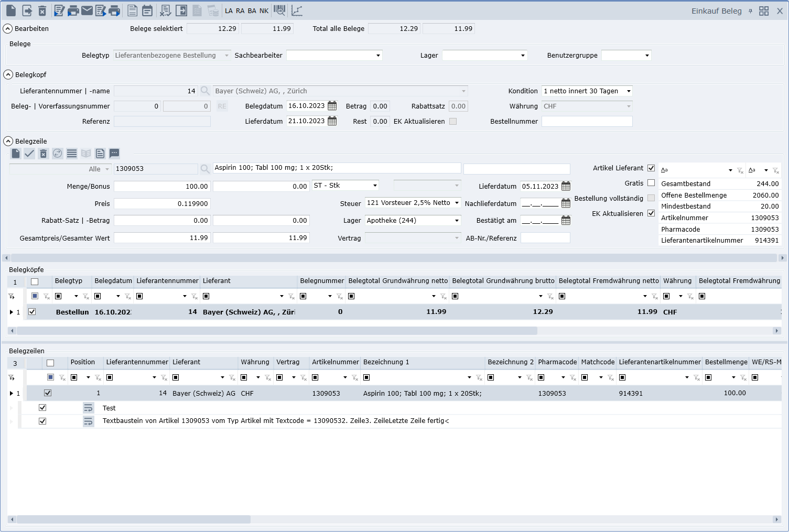Click the horizontal scrollbar at bottom of Belegzeilen
The height and width of the screenshot is (532, 789).
click(x=131, y=519)
